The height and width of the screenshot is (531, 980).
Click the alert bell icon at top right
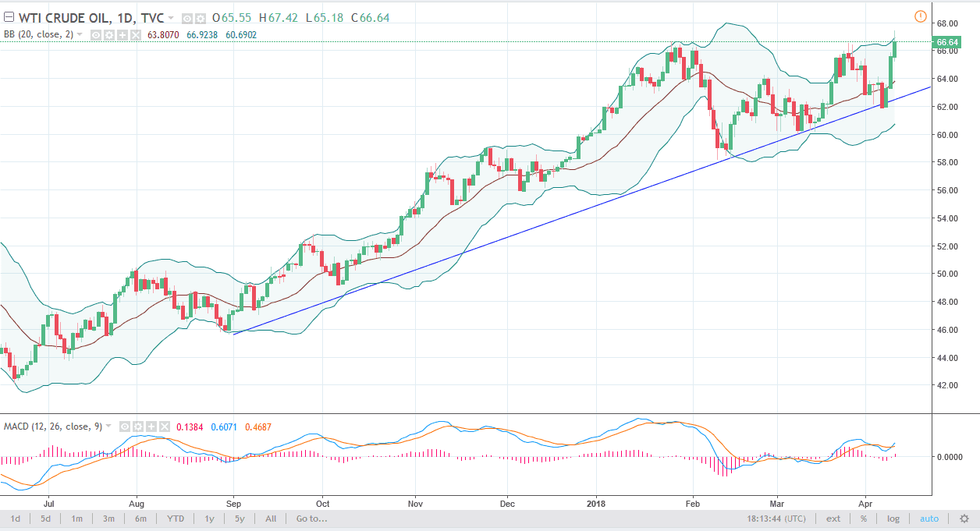tap(920, 15)
